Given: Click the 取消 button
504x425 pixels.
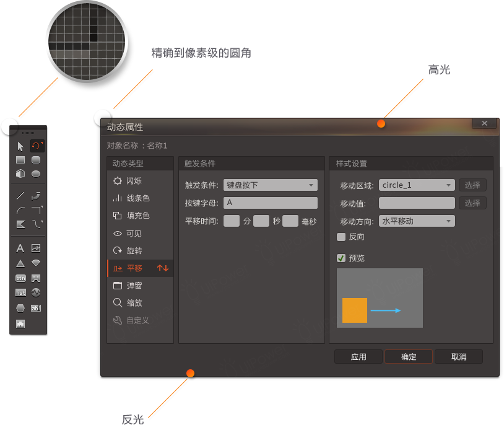Looking at the screenshot, I should tap(459, 356).
